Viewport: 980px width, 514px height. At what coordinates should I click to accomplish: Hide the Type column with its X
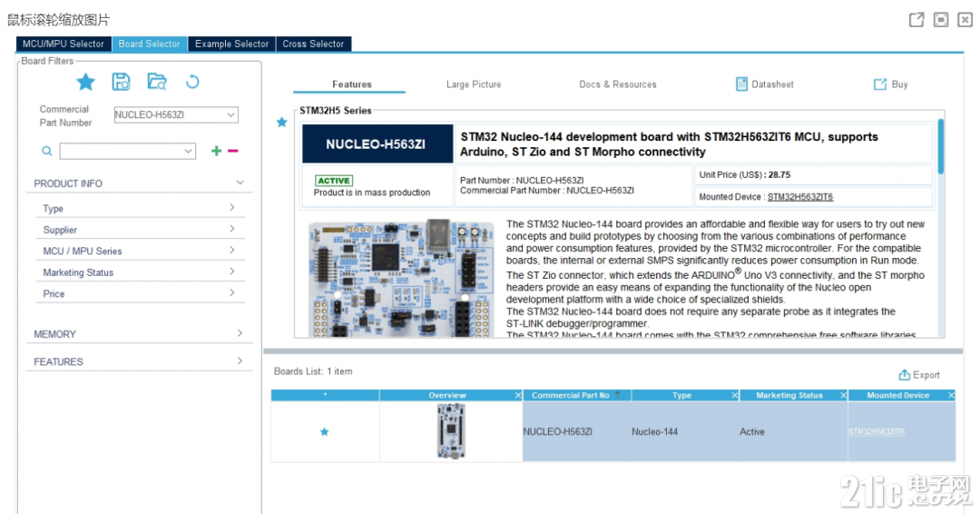click(734, 395)
